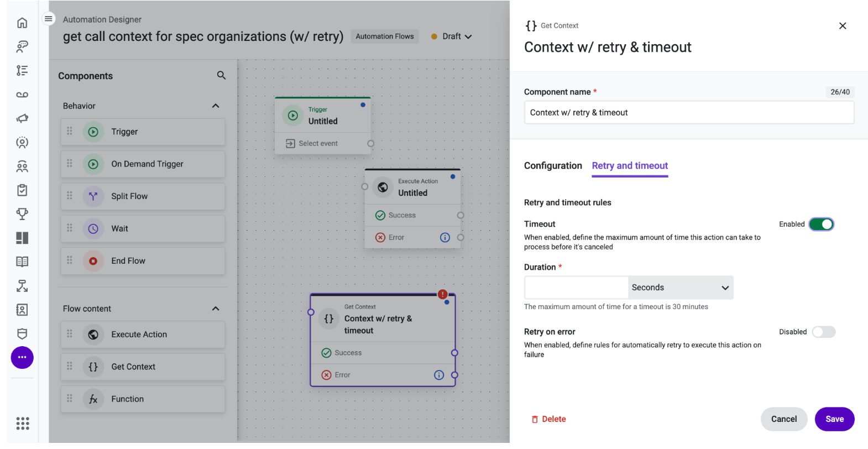The image size is (868, 449).
Task: Click the Duration value input field
Action: (x=576, y=288)
